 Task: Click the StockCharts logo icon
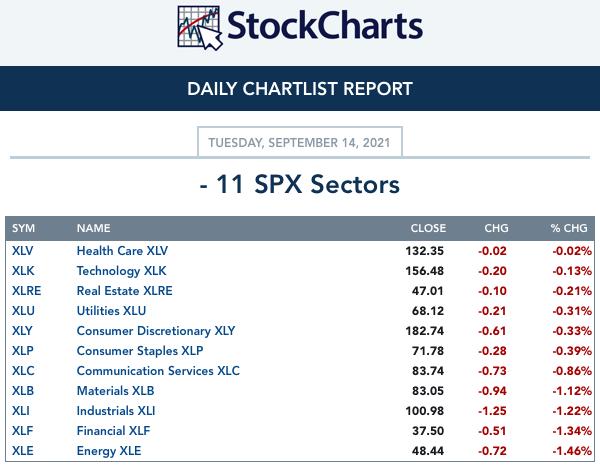tap(200, 28)
